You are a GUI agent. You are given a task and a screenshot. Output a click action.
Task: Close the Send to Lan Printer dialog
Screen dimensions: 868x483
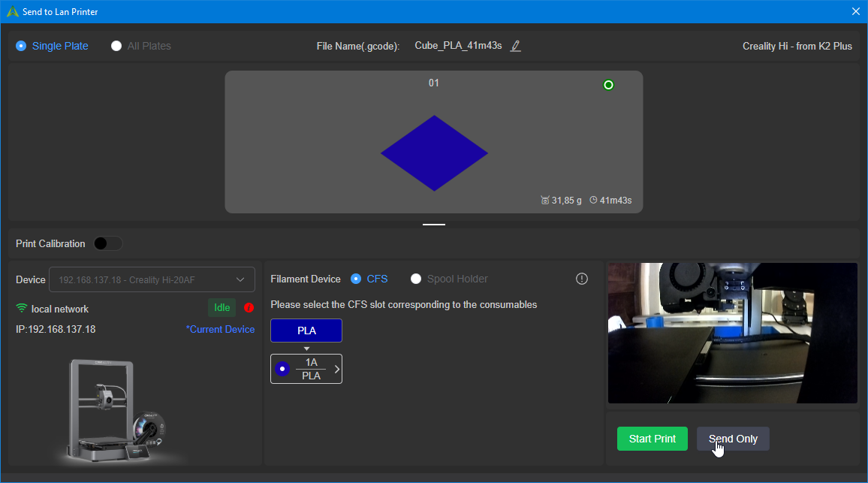[855, 11]
